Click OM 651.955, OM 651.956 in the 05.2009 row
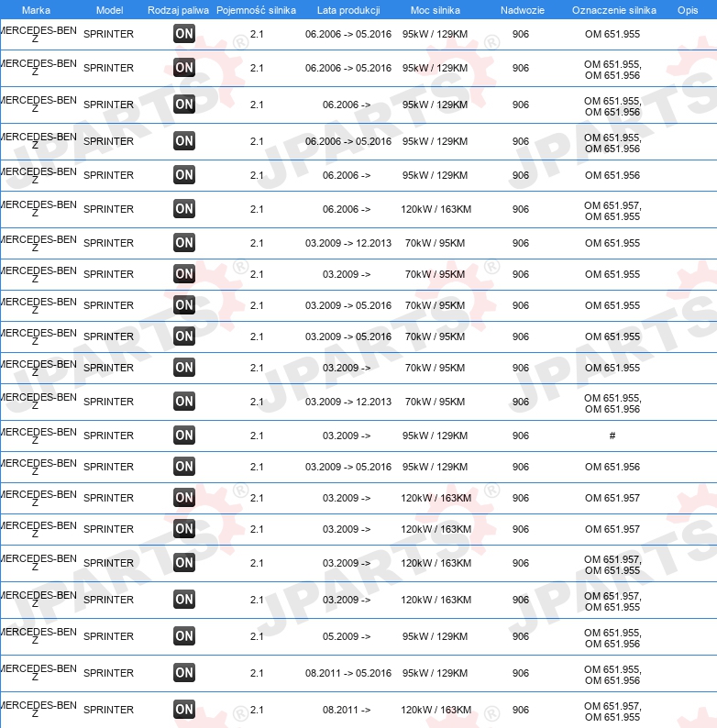 612,638
